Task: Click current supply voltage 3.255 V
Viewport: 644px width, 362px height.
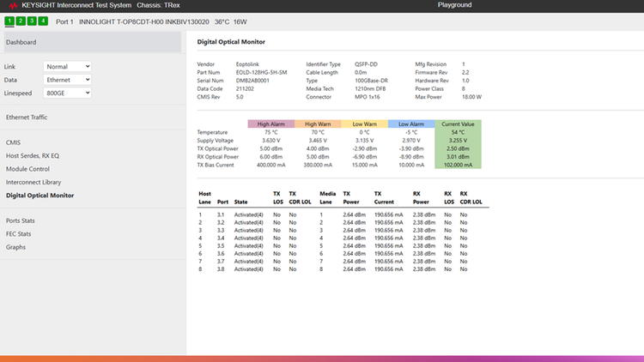Action: tap(458, 141)
